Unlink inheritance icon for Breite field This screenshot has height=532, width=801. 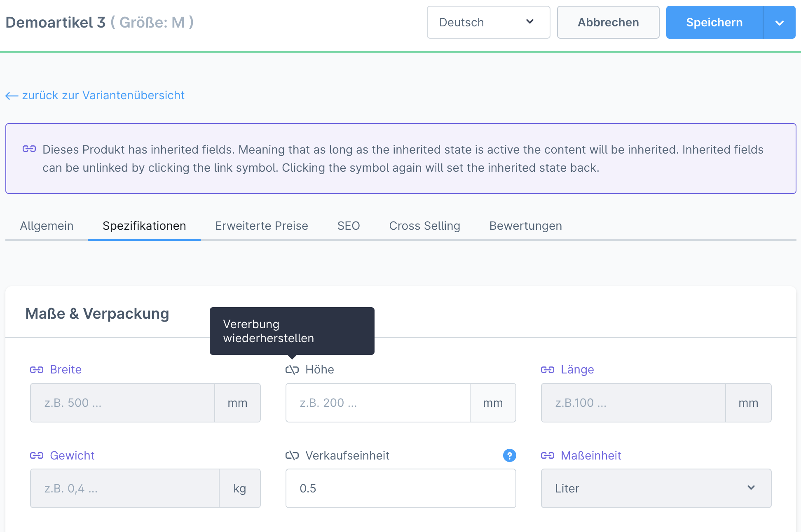[37, 370]
